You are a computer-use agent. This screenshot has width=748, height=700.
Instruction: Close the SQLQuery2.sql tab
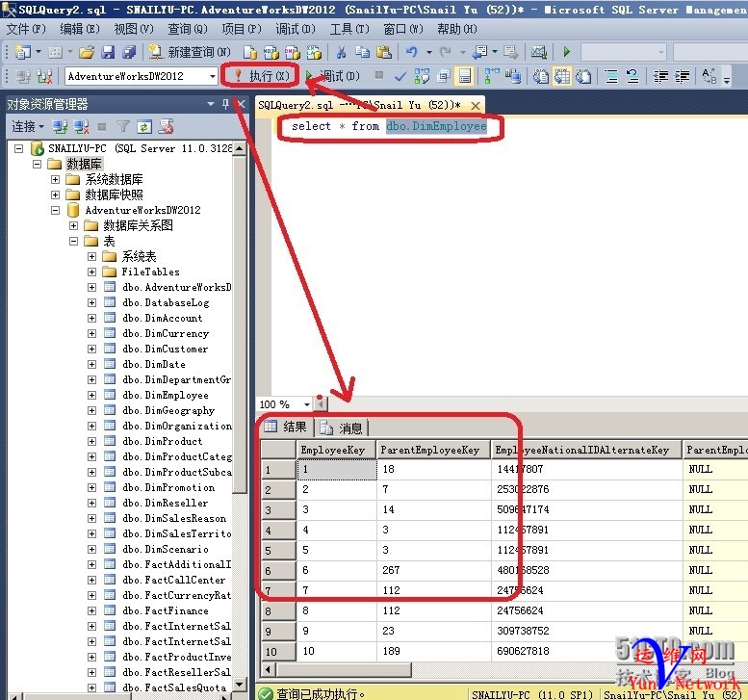pos(476,106)
